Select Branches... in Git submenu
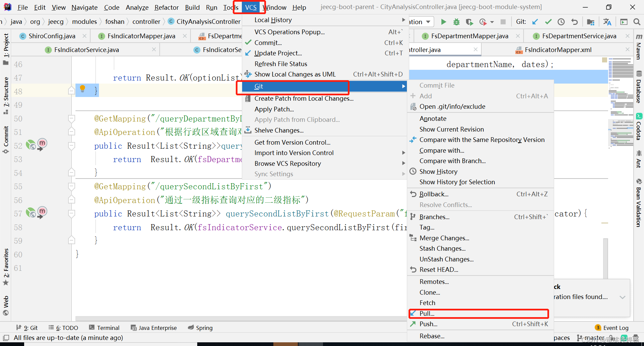Screen dimensions: 644x346 480,217
